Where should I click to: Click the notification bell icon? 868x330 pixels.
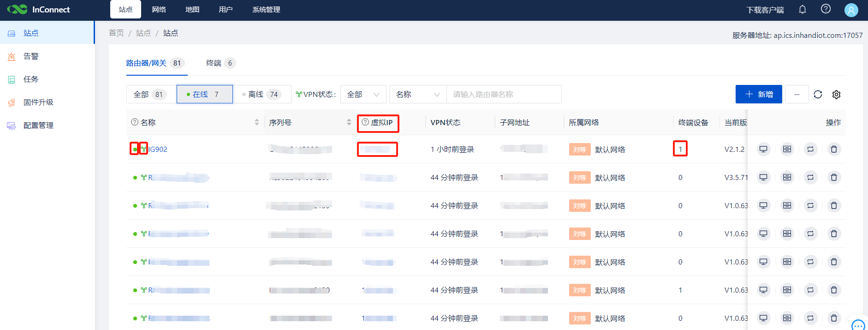click(803, 10)
